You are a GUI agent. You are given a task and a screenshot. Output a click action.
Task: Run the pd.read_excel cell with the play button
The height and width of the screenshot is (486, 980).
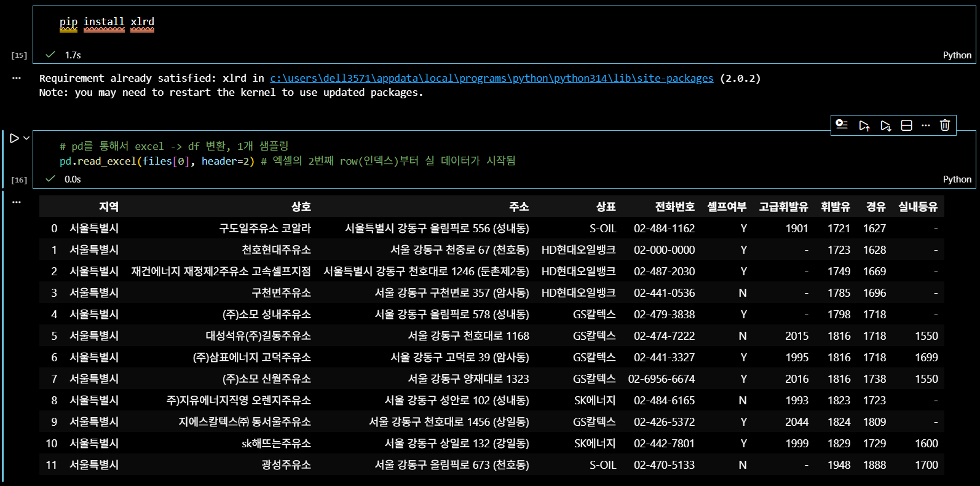[14, 138]
